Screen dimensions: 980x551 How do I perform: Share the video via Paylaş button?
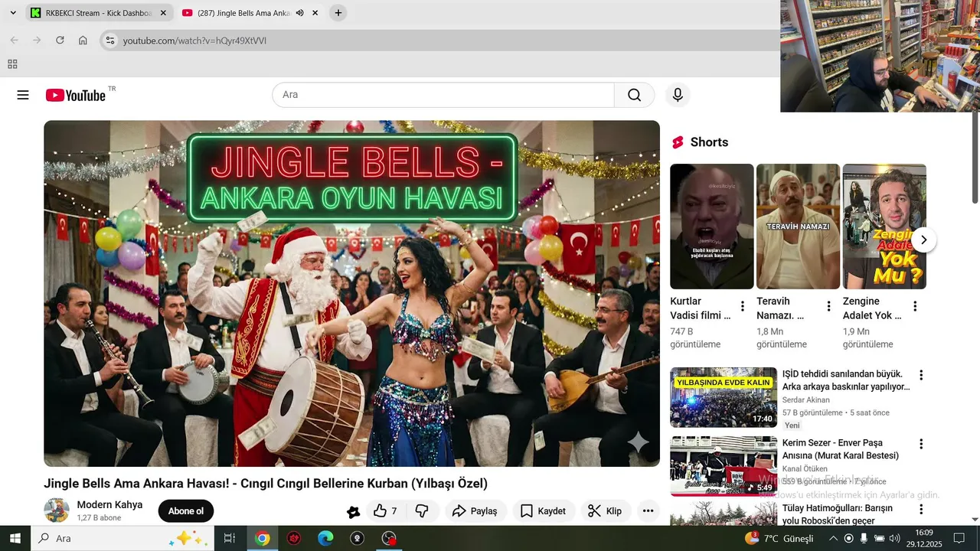coord(475,511)
